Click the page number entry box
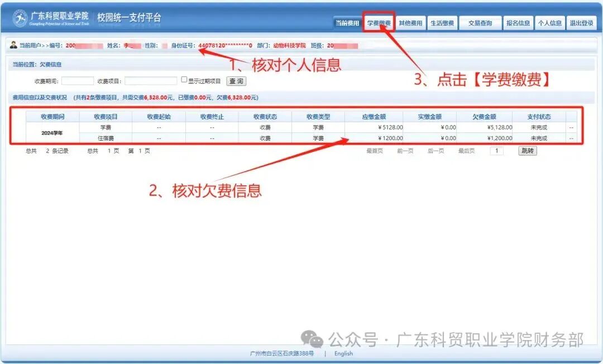The image size is (603, 364). tap(497, 151)
